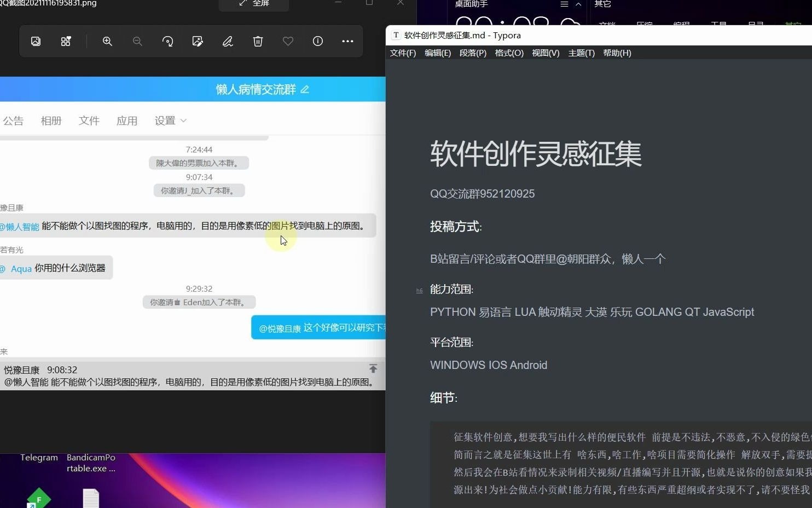Jump to quoted message using up-arrow icon
The height and width of the screenshot is (508, 812).
(373, 368)
